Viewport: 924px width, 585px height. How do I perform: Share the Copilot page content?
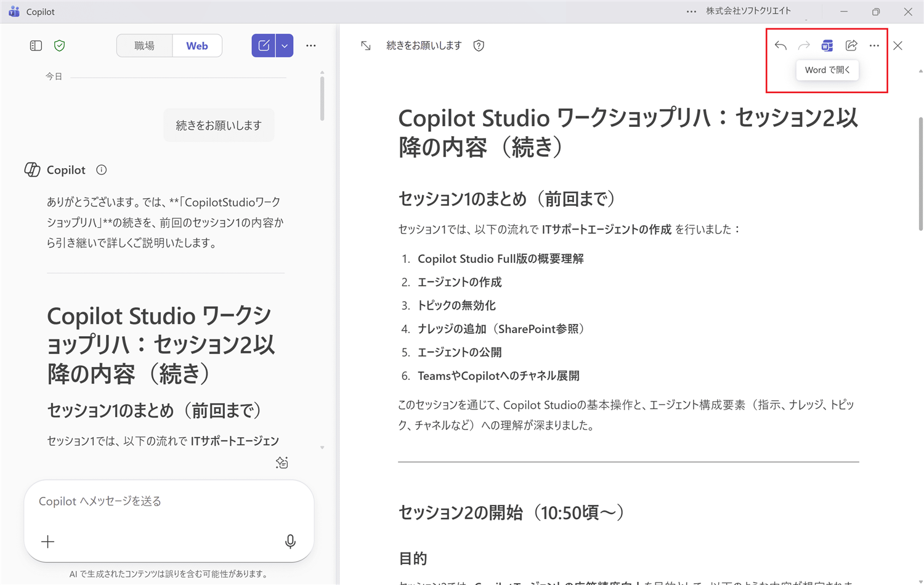point(851,45)
